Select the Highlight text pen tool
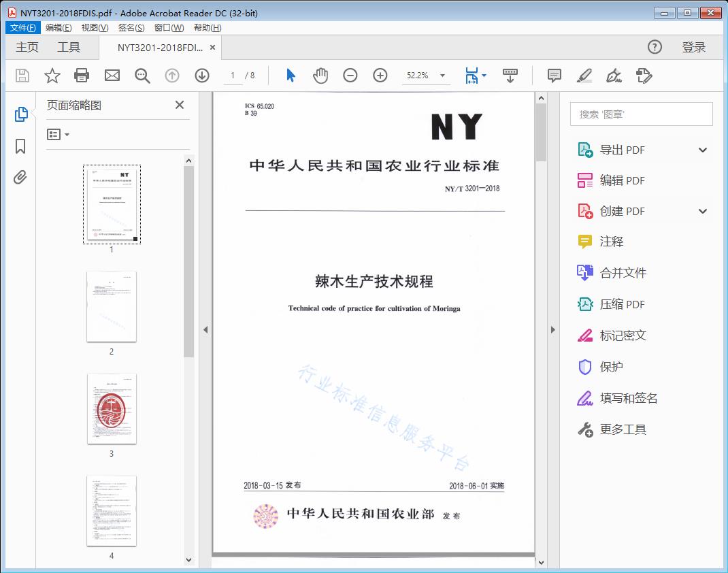Screen dimensions: 728x573 pyautogui.click(x=584, y=76)
